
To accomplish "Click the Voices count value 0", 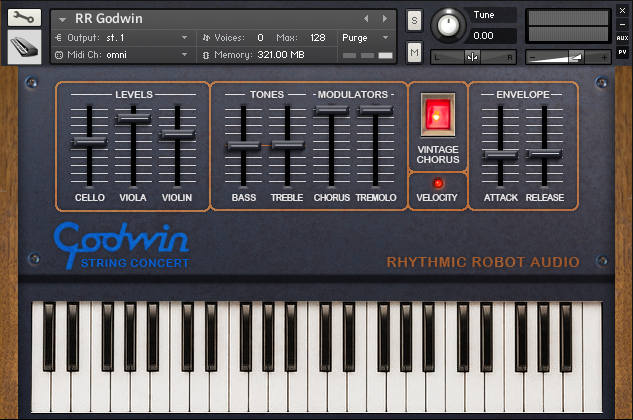I will (x=260, y=38).
